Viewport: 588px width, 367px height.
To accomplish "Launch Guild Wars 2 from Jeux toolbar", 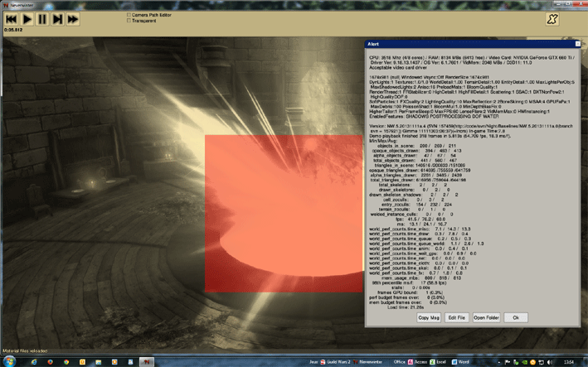I will coord(335,362).
